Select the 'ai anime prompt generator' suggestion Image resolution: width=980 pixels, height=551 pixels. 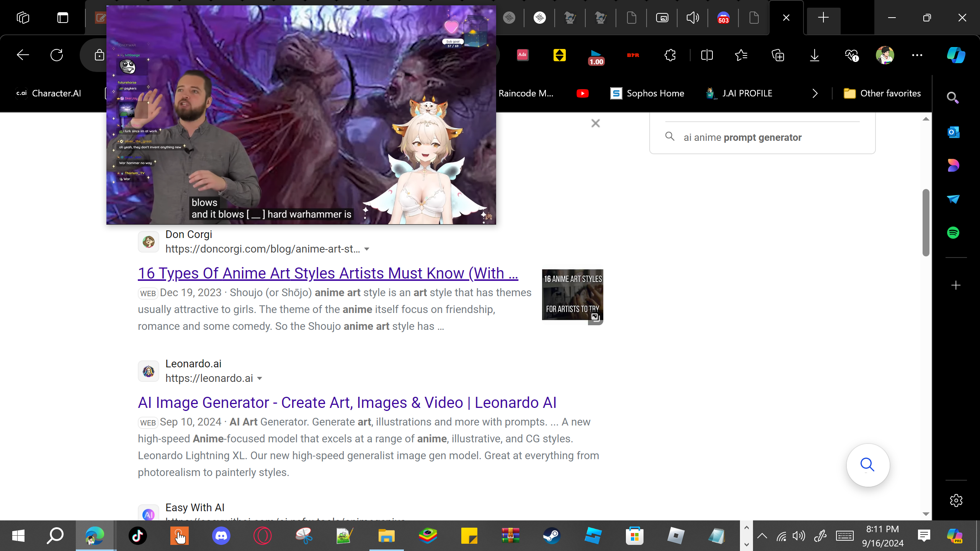pos(742,137)
